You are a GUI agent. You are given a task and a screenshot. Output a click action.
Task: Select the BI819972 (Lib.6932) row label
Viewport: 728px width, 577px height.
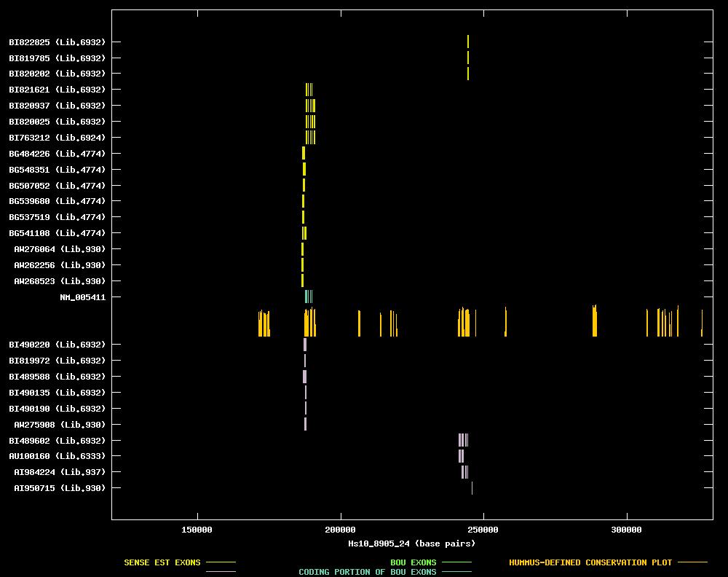coord(57,361)
